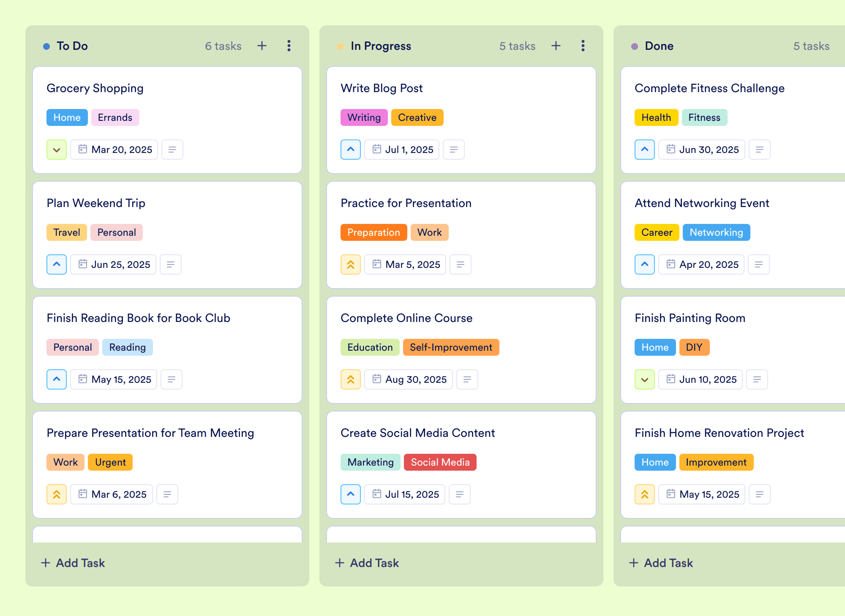The width and height of the screenshot is (845, 616).
Task: Click the plus icon in In Progress header
Action: pyautogui.click(x=556, y=46)
